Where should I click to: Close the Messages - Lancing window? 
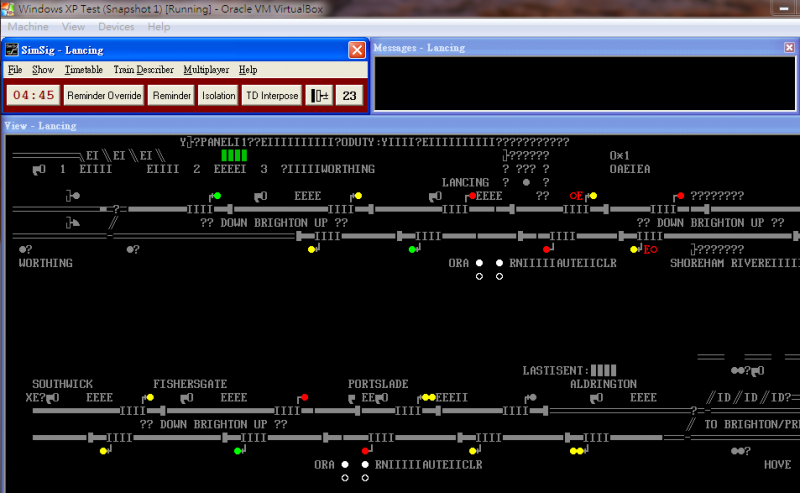[x=789, y=47]
